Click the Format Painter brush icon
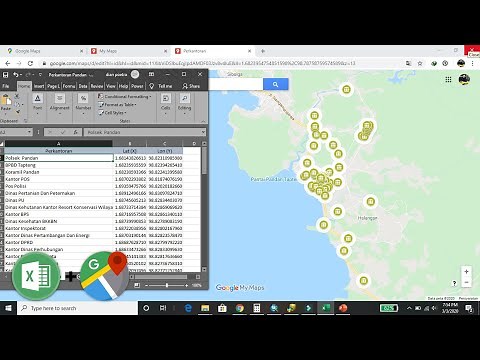Viewport: 480px width, 360px height. [x=18, y=112]
